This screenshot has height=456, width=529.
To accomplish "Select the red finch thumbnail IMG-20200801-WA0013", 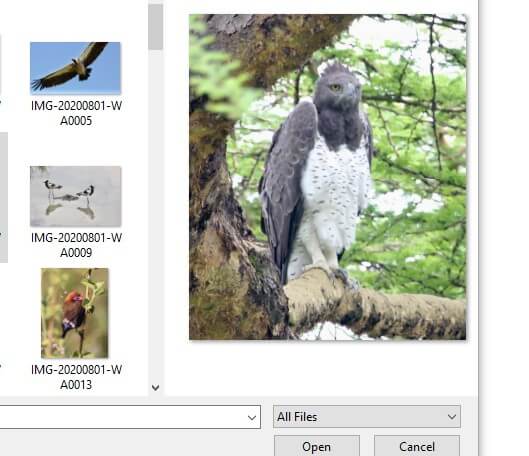I will 75,313.
